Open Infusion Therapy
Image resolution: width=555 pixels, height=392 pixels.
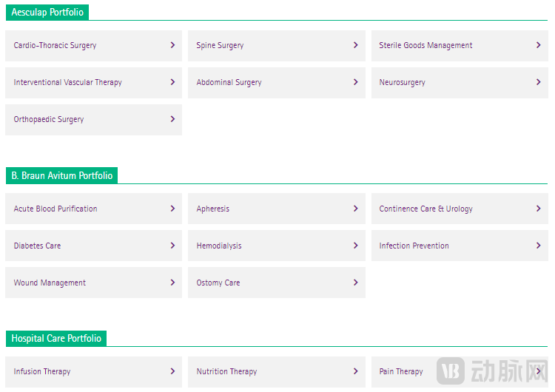point(42,372)
